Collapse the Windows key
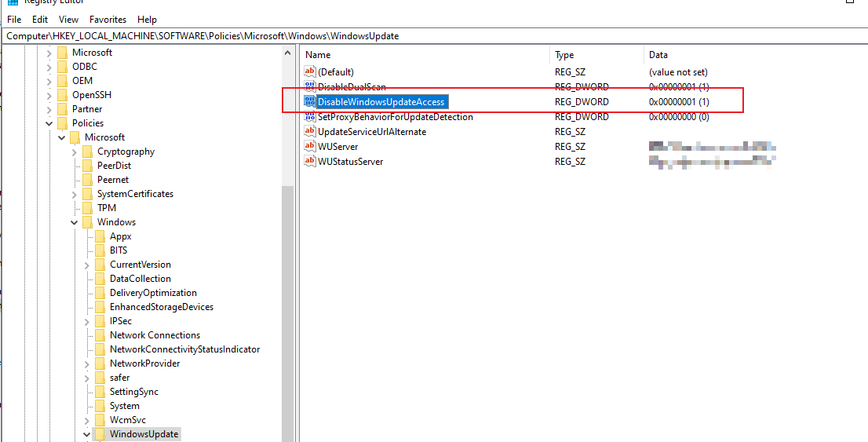Screen dimensions: 868x442 tap(75, 222)
